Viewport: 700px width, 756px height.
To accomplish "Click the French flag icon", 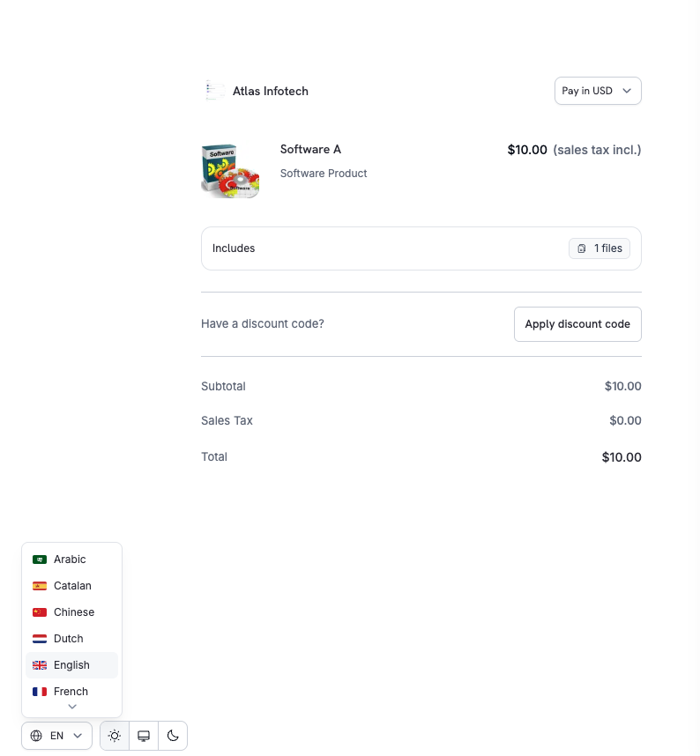I will tap(40, 691).
